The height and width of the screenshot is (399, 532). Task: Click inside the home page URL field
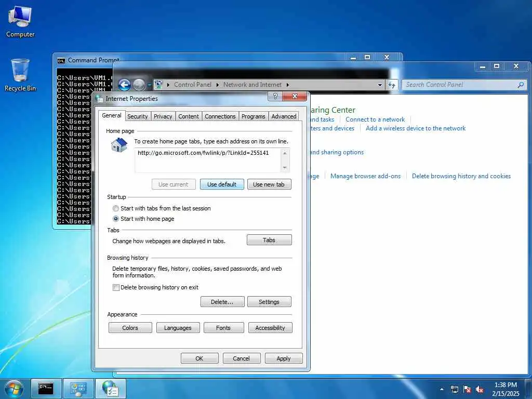(208, 160)
